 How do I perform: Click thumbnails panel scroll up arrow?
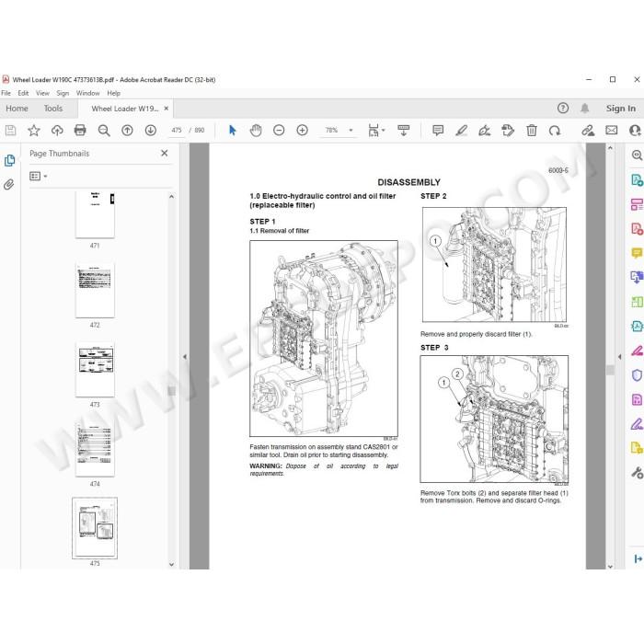point(172,197)
